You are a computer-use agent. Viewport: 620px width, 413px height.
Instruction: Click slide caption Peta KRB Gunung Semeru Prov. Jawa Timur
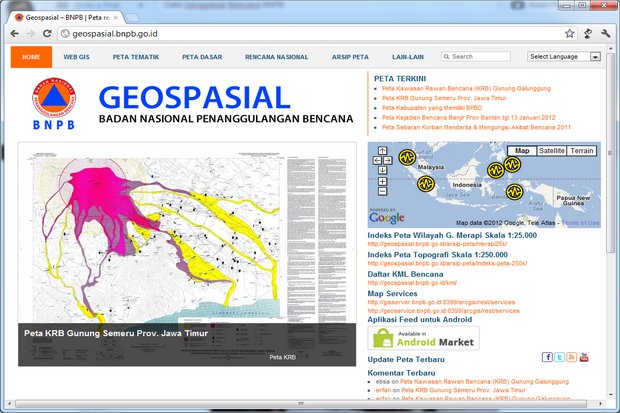pos(116,333)
